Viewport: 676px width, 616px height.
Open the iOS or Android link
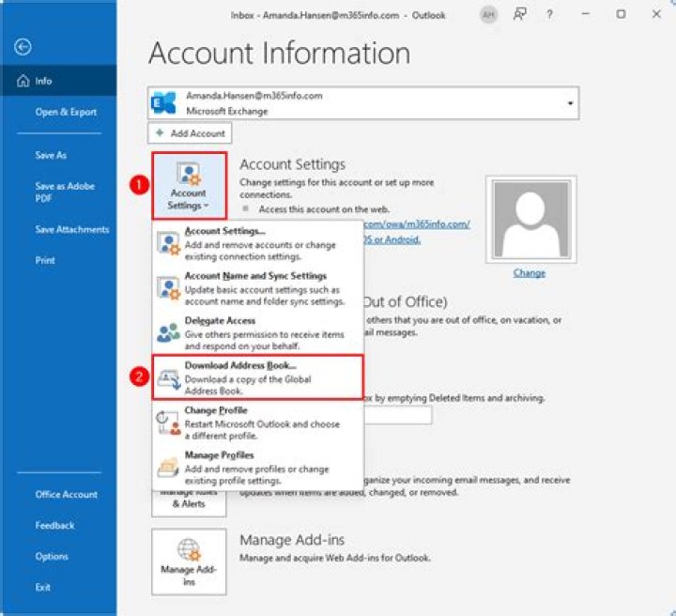tap(392, 239)
